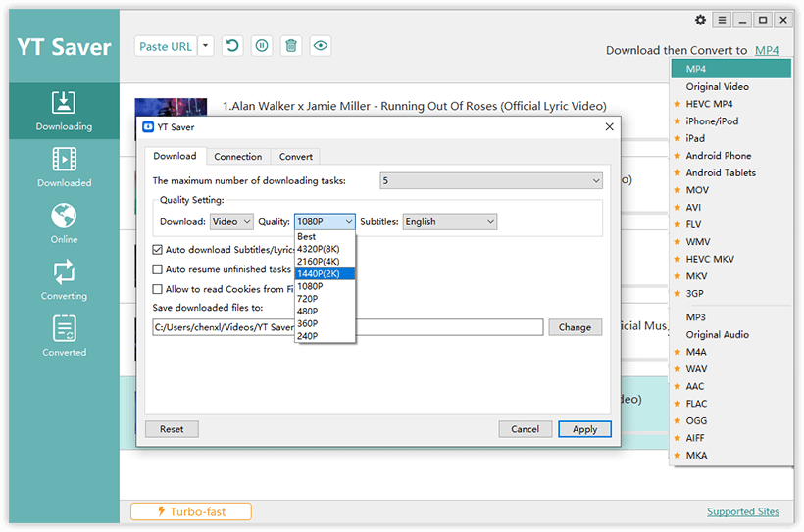Open the Online browser section

[64, 224]
